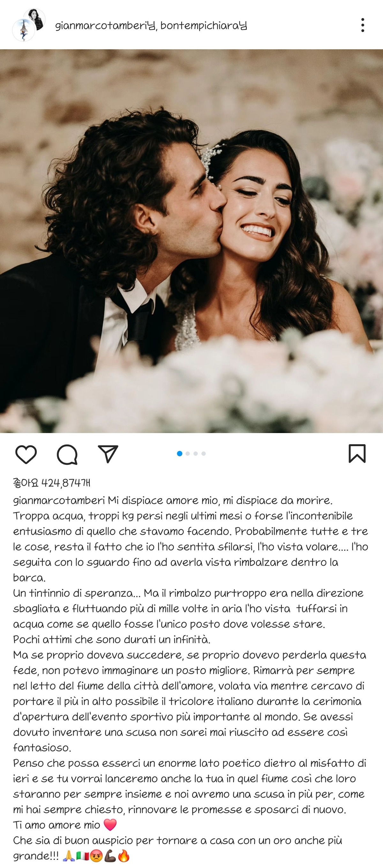Visit gianmarcotamberi's profile from the post header
Image resolution: width=383 pixels, height=868 pixels.
(x=105, y=26)
